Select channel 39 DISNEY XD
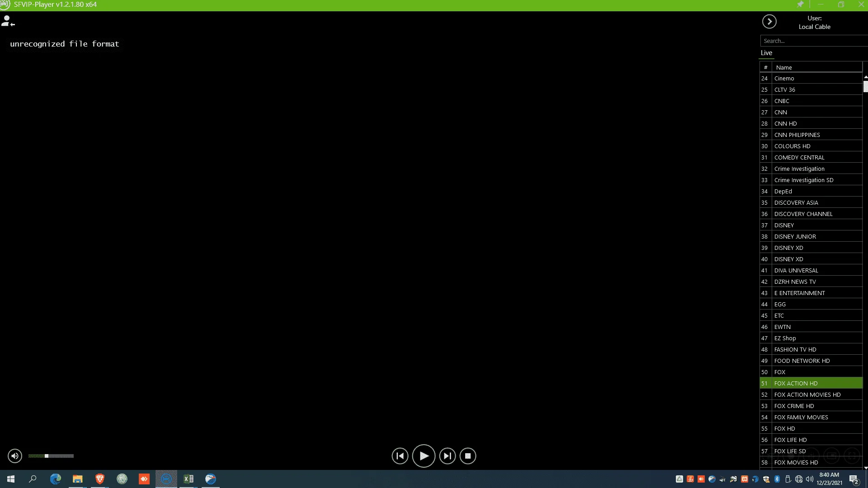Image resolution: width=868 pixels, height=488 pixels. 811,248
